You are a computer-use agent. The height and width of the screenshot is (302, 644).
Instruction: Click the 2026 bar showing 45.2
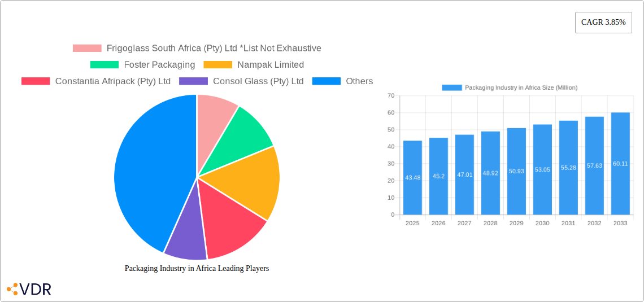[x=438, y=176]
